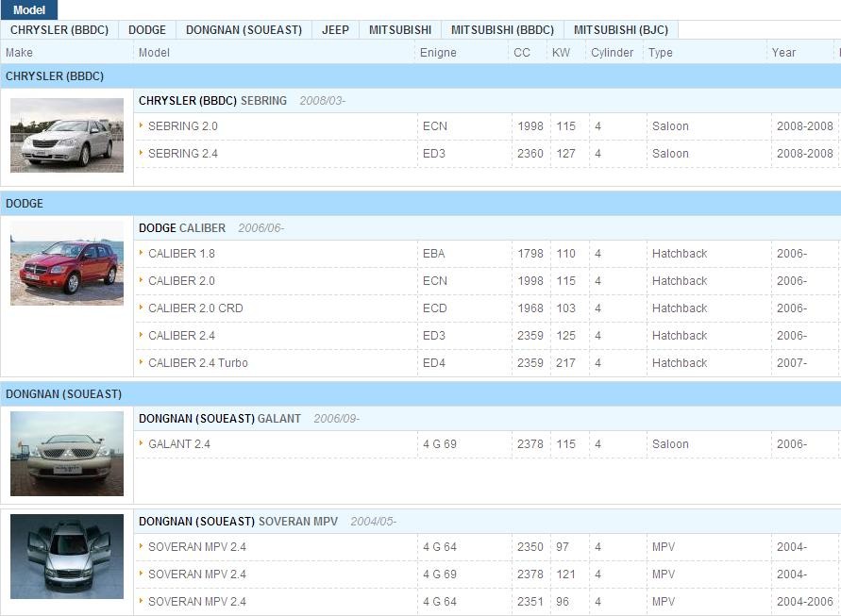Open the JEEP tab
Screen dimensions: 841x616
point(335,30)
